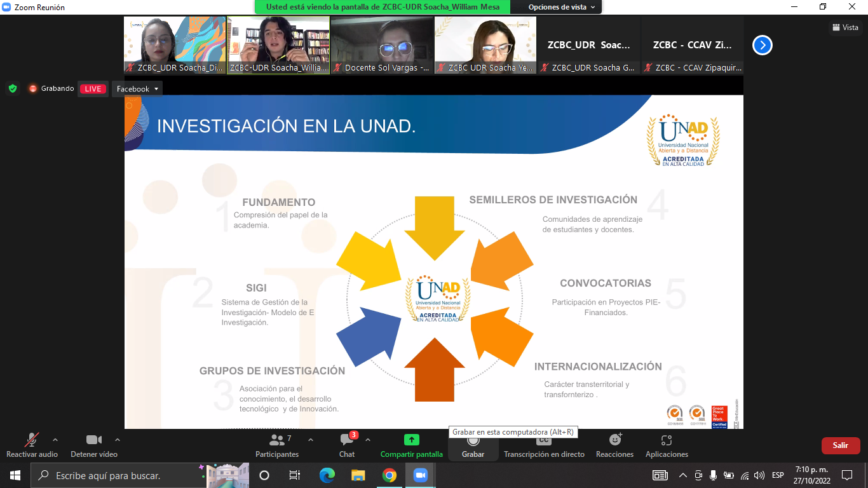Open the volume speaker tray icon
Image resolution: width=868 pixels, height=488 pixels.
pyautogui.click(x=759, y=475)
